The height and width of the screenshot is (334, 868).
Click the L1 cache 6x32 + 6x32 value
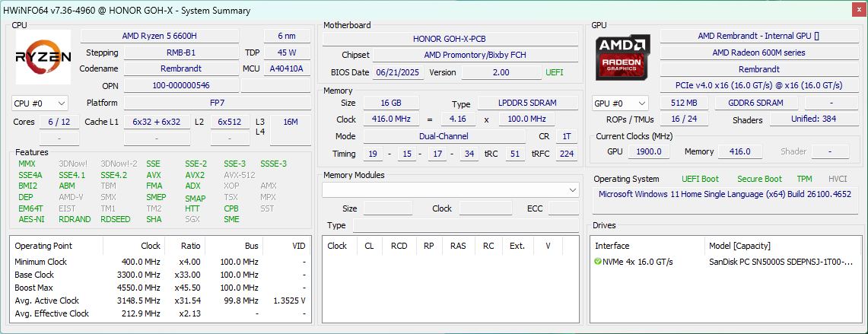click(157, 122)
